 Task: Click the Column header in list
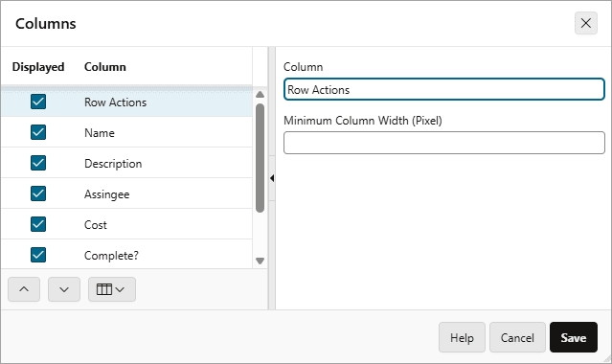pos(105,67)
